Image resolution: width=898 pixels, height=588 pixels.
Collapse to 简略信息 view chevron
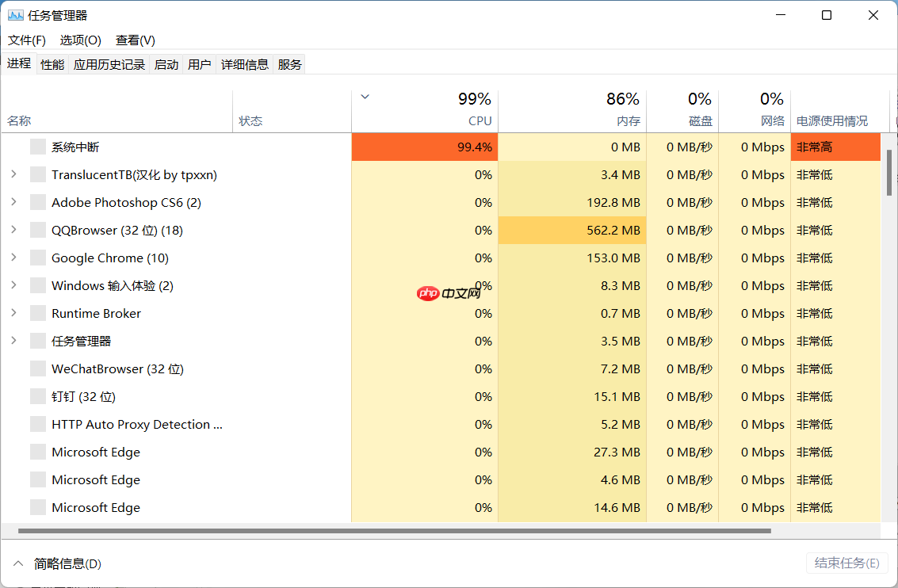[18, 563]
